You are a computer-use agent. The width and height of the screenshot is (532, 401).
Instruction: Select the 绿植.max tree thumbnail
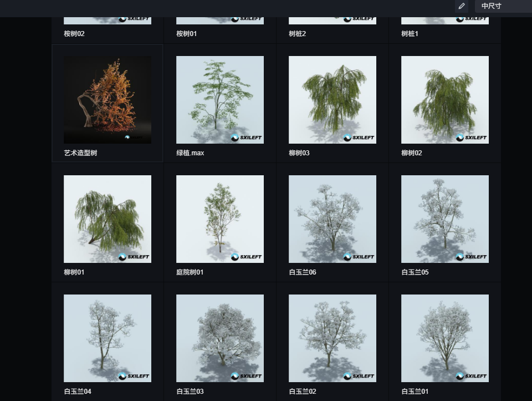coord(220,100)
